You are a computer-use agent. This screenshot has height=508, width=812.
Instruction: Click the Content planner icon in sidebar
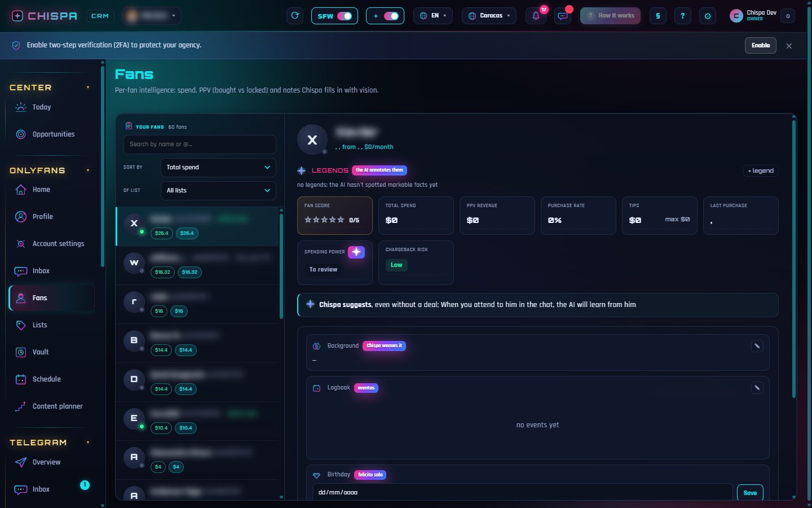[21, 406]
